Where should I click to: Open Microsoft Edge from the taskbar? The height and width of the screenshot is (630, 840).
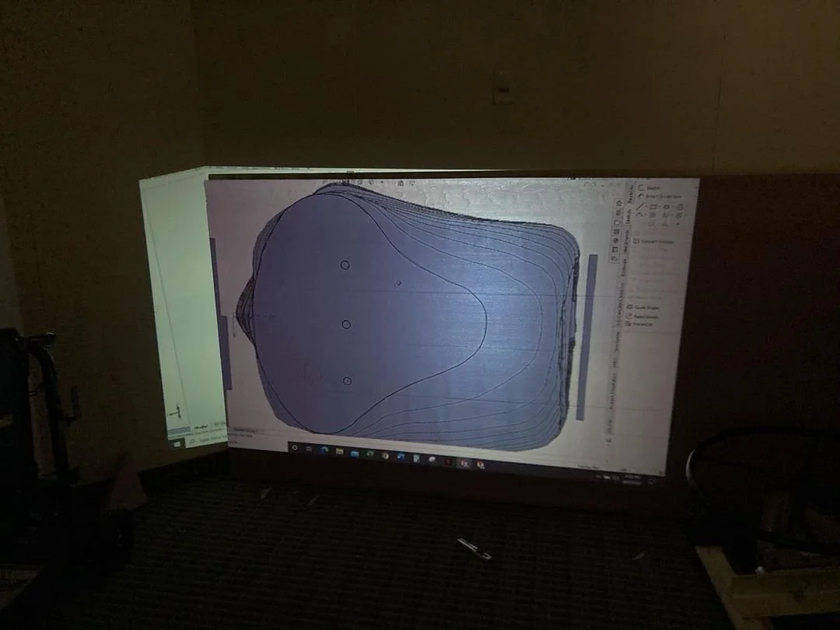pyautogui.click(x=324, y=450)
